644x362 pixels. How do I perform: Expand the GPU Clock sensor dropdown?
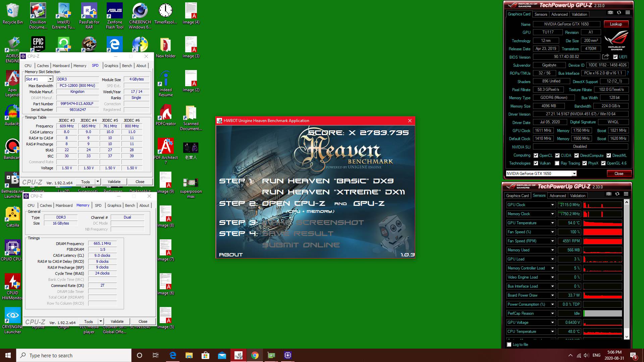click(552, 205)
